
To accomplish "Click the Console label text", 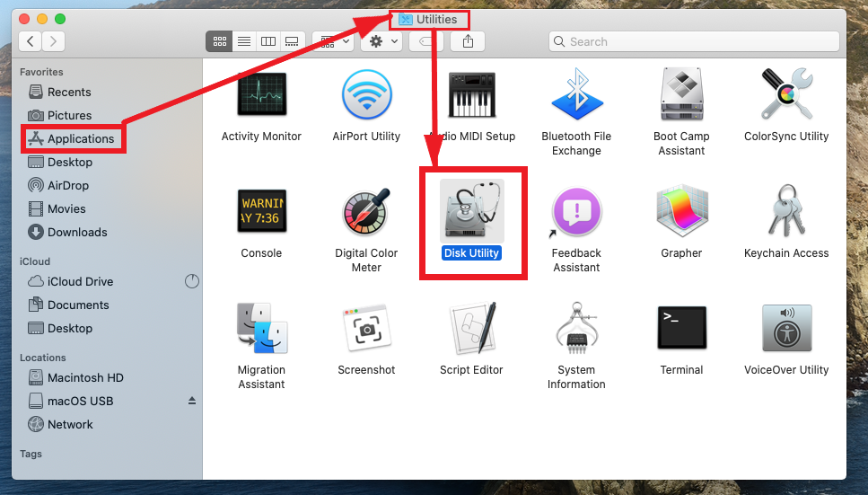I will (261, 252).
